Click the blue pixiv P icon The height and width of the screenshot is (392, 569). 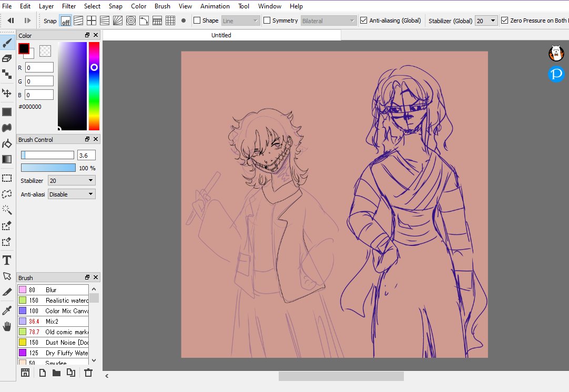[556, 74]
